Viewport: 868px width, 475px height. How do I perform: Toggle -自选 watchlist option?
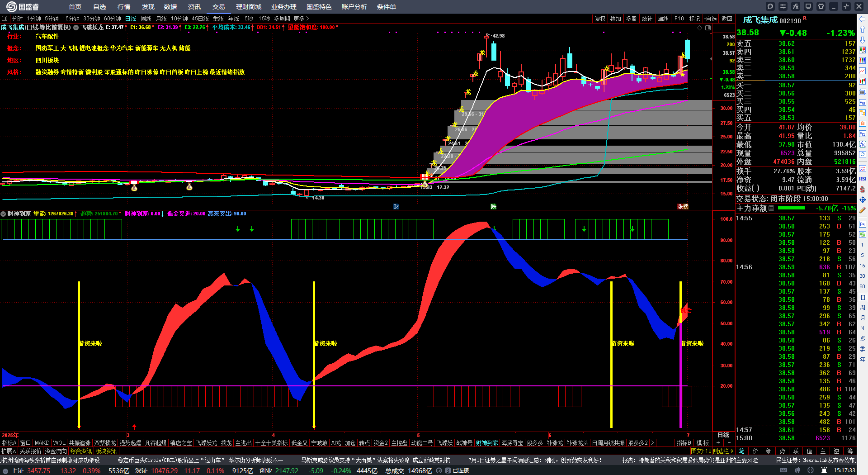point(711,19)
